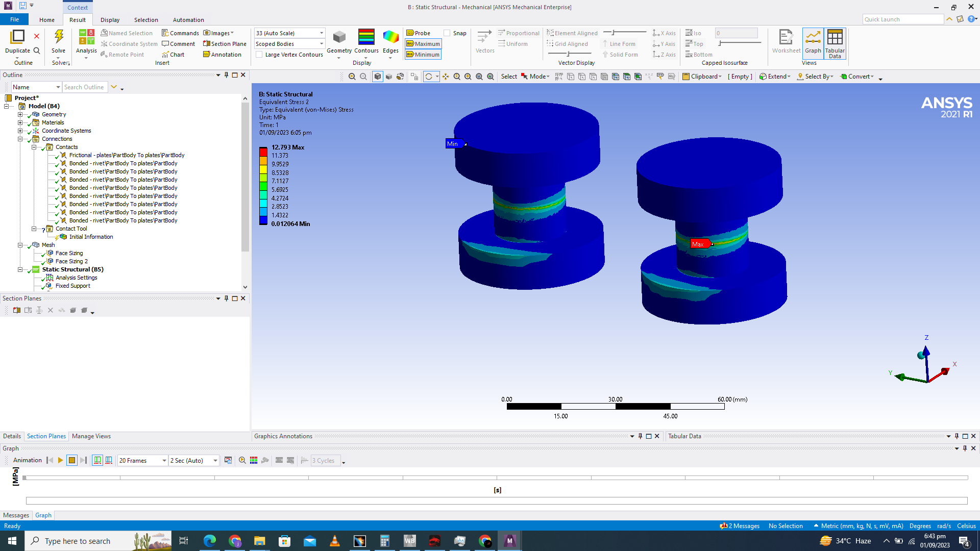
Task: Click the new section plane icon
Action: coord(17,310)
